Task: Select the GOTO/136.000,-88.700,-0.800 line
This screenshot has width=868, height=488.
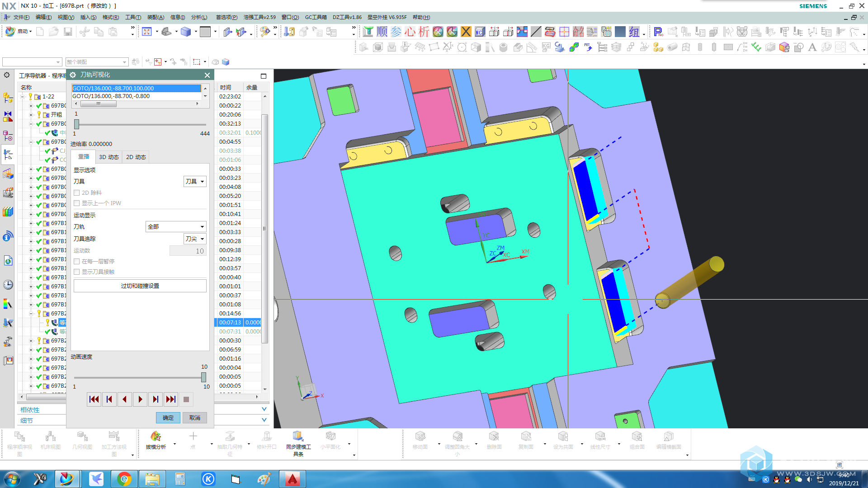Action: [x=137, y=96]
